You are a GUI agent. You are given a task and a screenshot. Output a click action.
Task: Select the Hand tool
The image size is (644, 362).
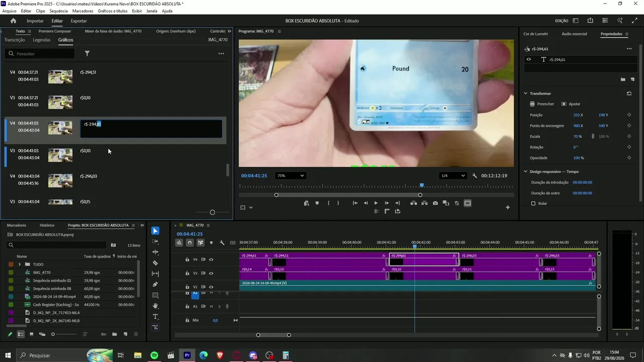tap(155, 306)
